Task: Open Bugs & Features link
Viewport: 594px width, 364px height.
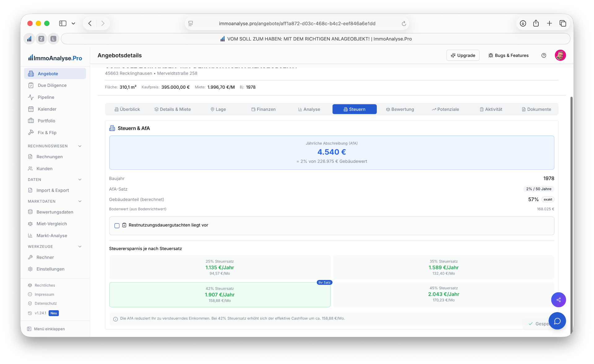Action: (x=508, y=55)
